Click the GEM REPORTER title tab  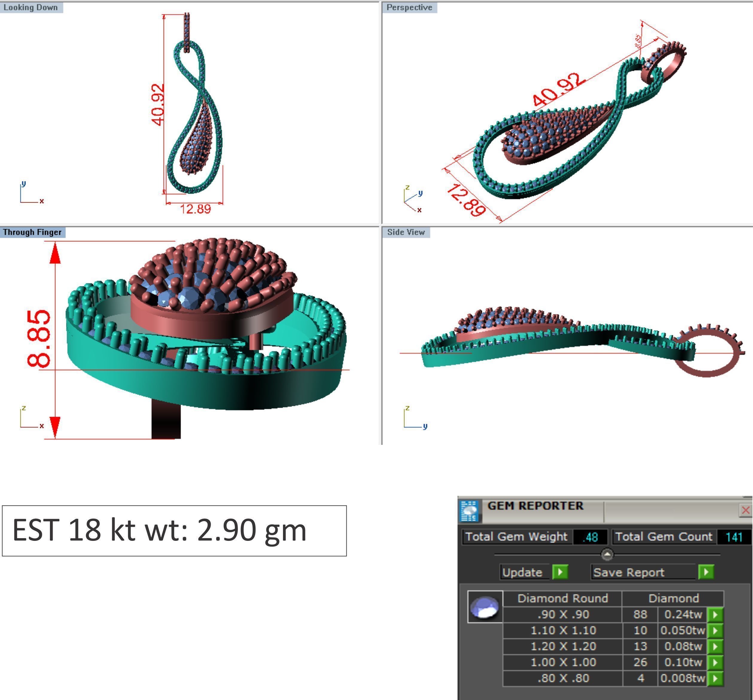tap(535, 506)
